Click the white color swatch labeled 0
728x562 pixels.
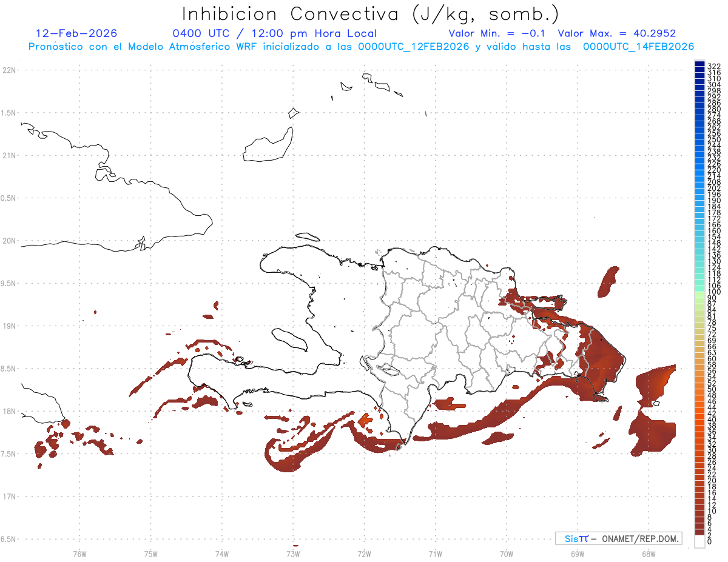(x=699, y=542)
